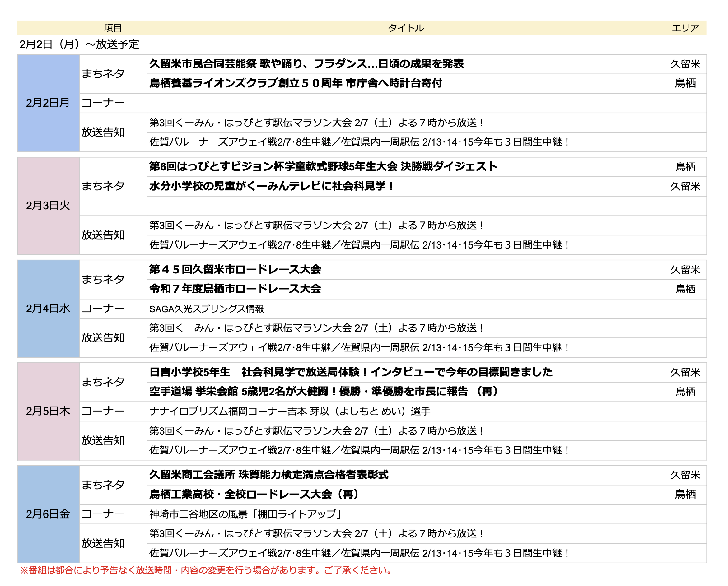Click 鳥栖養基ライオンズクラブ創立50周年 title
728x586 pixels.
pyautogui.click(x=296, y=83)
